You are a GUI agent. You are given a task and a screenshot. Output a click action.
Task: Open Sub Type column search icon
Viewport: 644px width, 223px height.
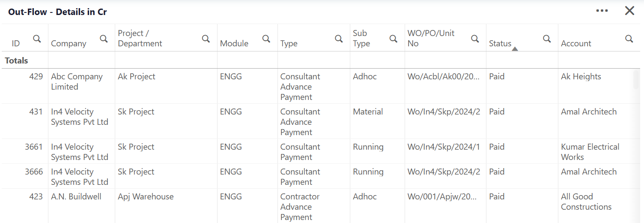coord(394,39)
